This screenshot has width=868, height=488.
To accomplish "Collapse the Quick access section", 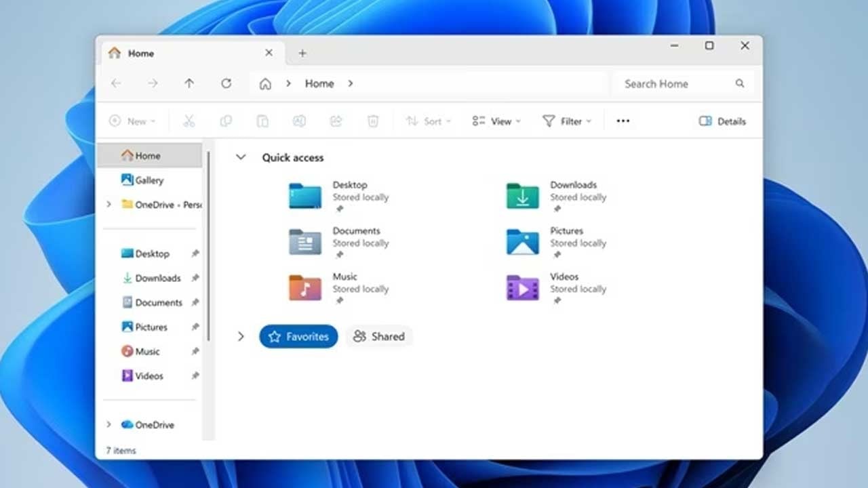I will click(241, 157).
